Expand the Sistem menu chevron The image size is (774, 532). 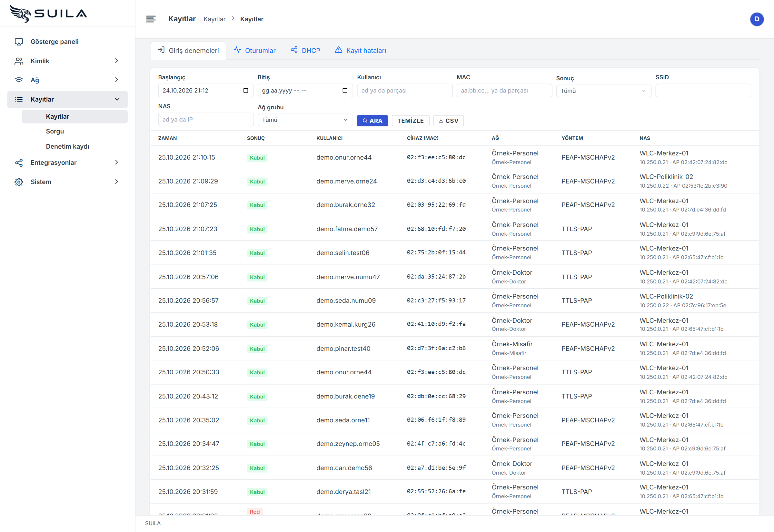pos(117,182)
